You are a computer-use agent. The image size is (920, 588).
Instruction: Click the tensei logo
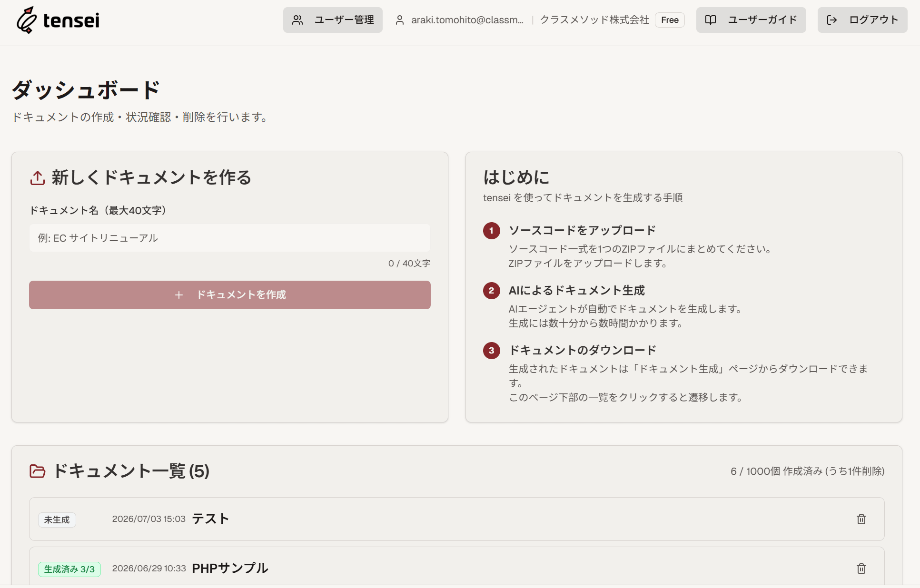58,20
